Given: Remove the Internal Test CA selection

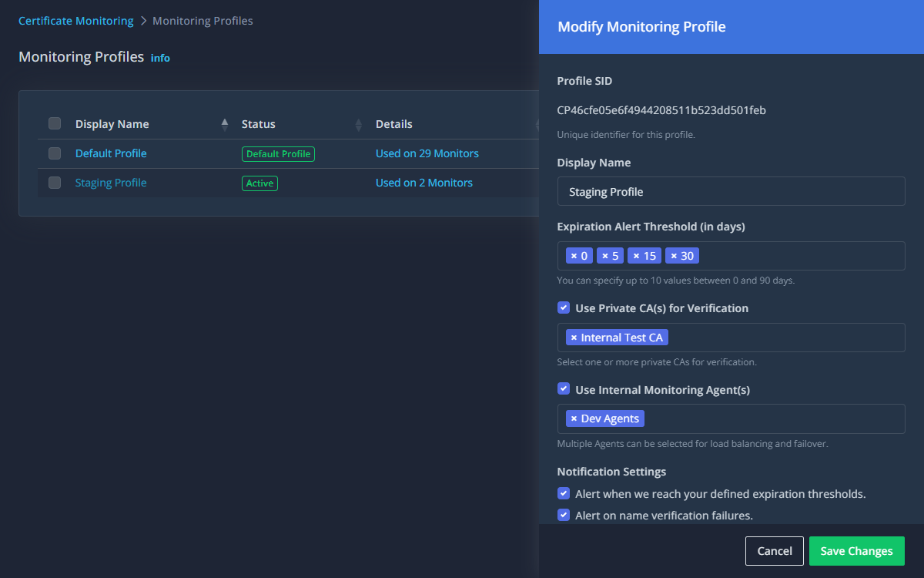Looking at the screenshot, I should [x=574, y=337].
